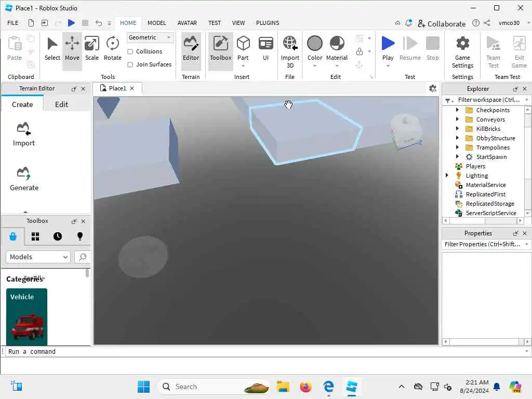Select ServerScriptService in Explorer
Screen dimensions: 532x399
(490, 213)
